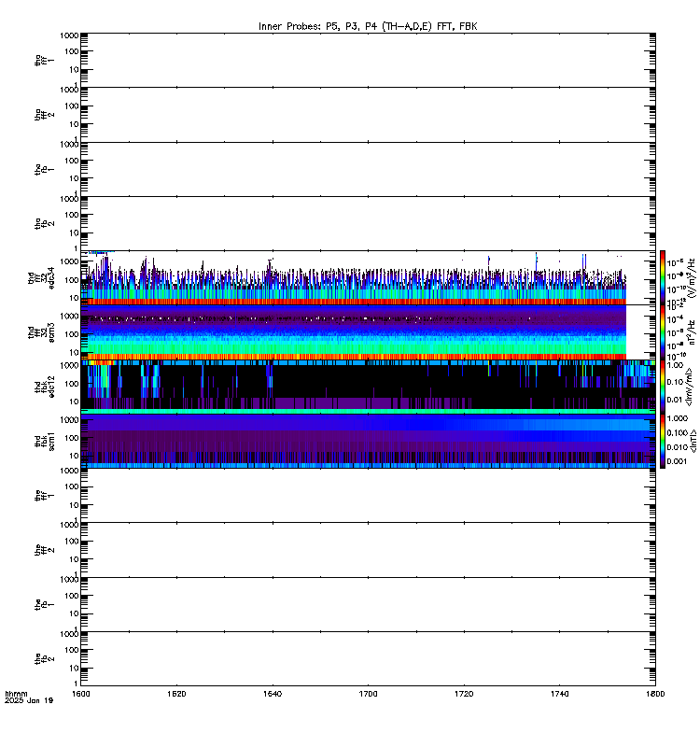700x747 pixels.
Task: Click the '<|nT|>' color bar unit label
Action: click(x=693, y=441)
